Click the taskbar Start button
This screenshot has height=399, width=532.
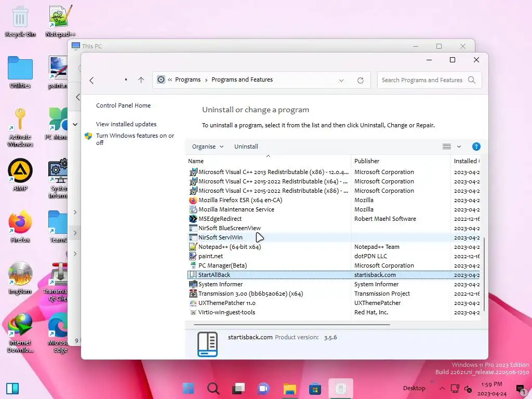click(188, 389)
